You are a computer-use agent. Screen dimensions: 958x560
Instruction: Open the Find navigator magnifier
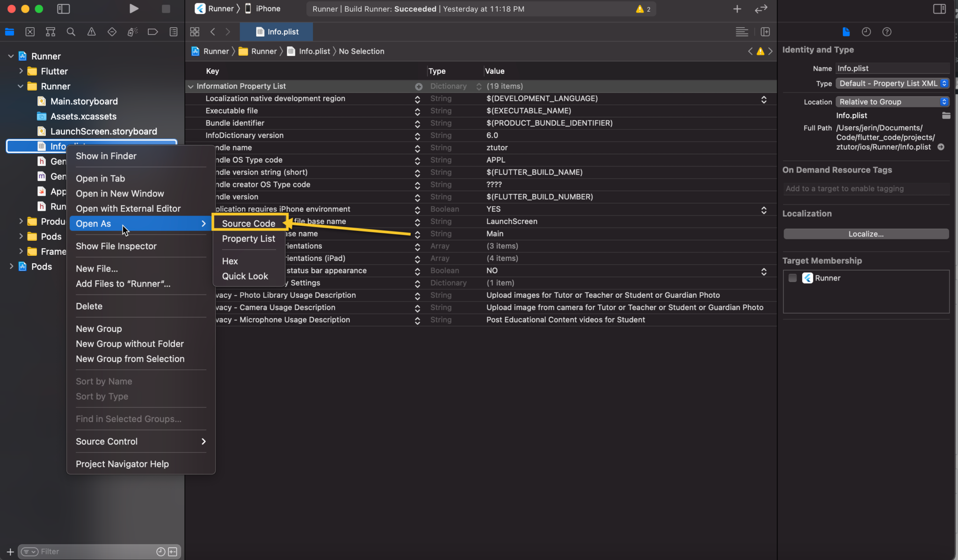pos(71,32)
